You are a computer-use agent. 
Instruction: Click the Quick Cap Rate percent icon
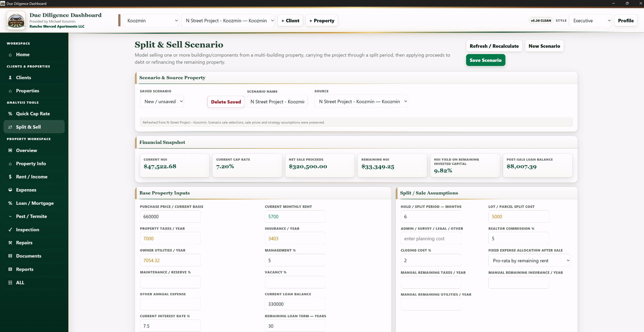click(10, 114)
